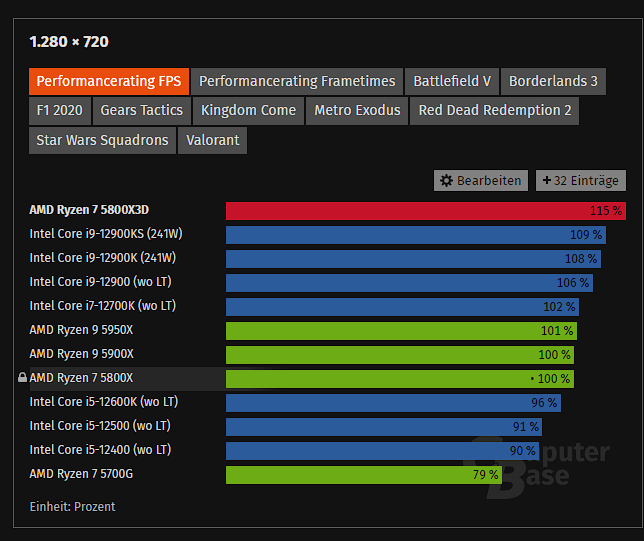Switch to Performancerating Frametimes tab
644x541 pixels.
[x=297, y=81]
